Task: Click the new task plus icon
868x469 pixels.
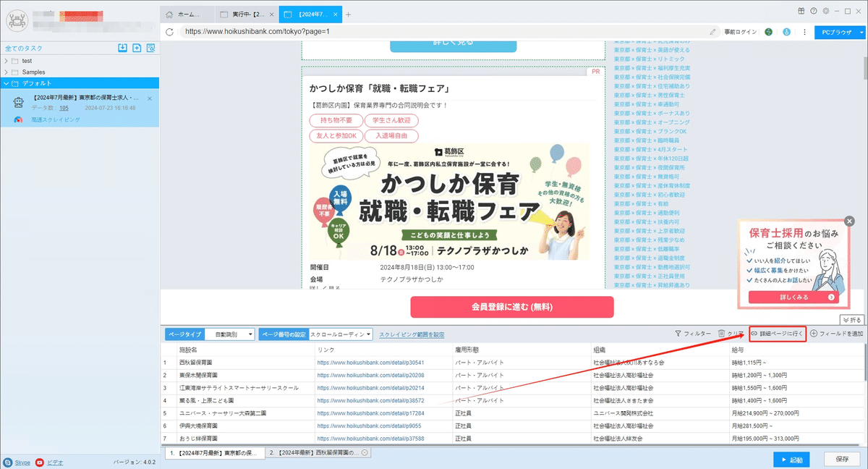Action: (137, 48)
